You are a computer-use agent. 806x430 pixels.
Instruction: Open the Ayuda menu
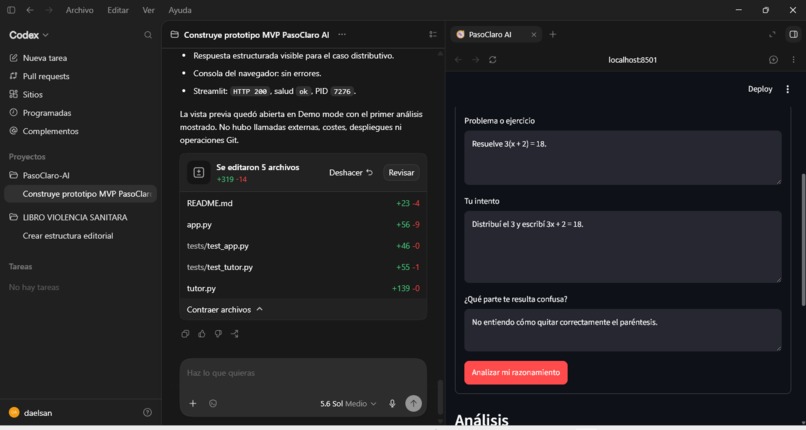pyautogui.click(x=180, y=10)
